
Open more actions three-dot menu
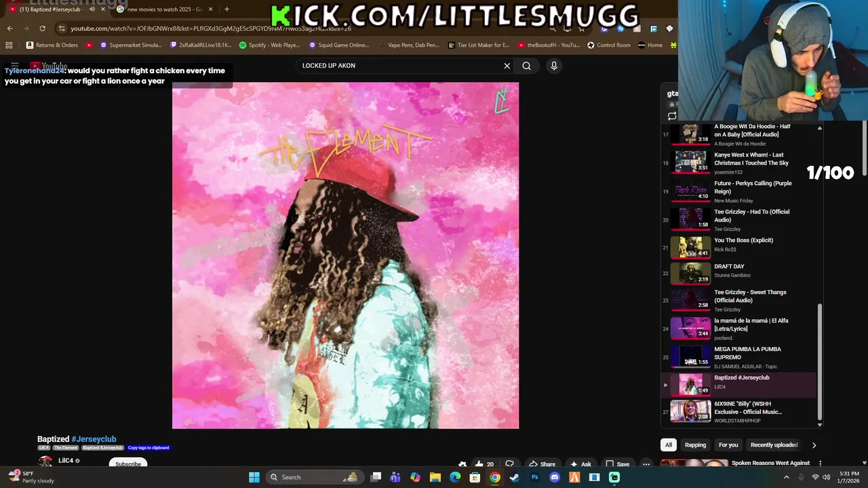pyautogui.click(x=646, y=464)
